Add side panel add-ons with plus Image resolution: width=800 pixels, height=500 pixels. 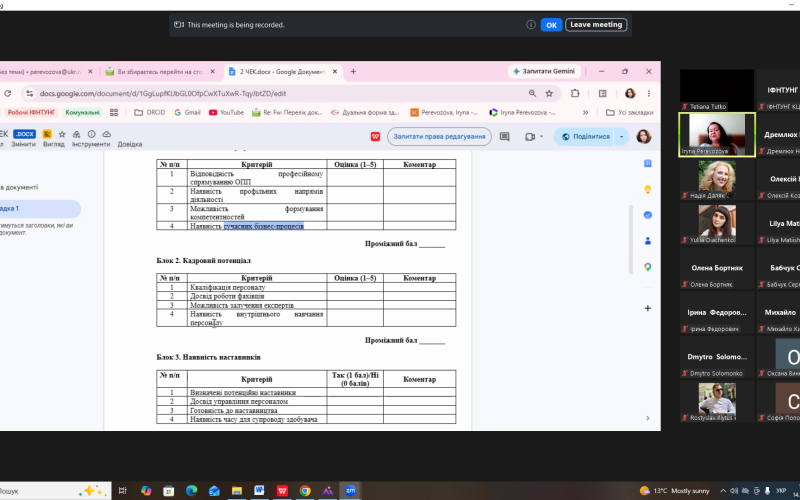pyautogui.click(x=647, y=308)
